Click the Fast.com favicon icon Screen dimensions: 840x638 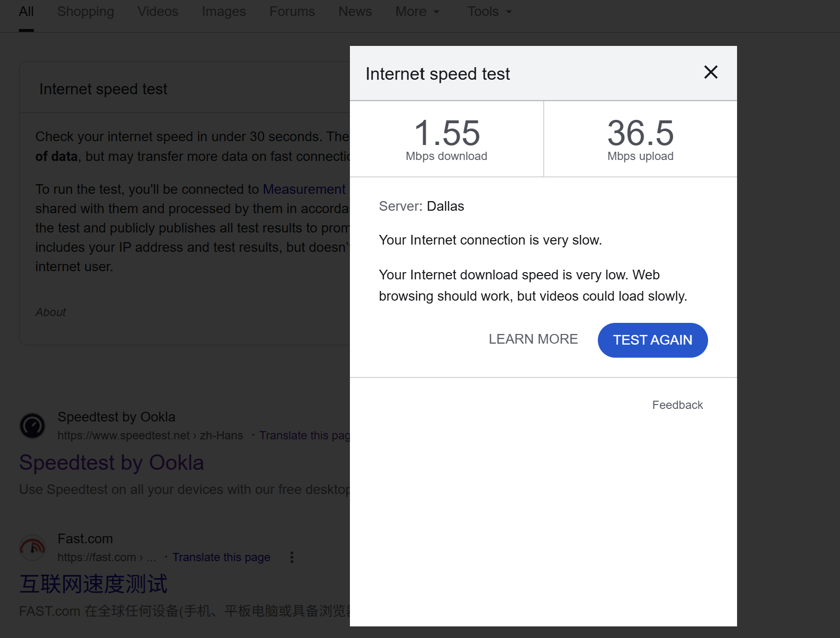(32, 548)
